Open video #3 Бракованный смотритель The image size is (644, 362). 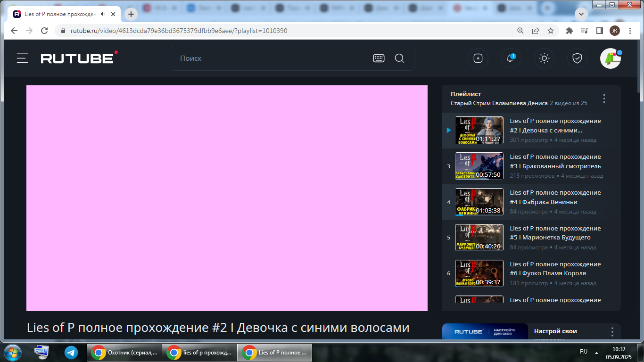[555, 161]
